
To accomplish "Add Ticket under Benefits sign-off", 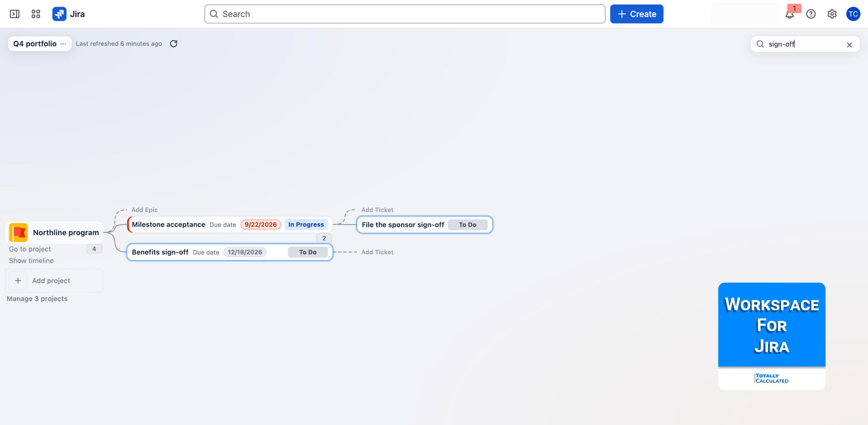I will [x=377, y=252].
